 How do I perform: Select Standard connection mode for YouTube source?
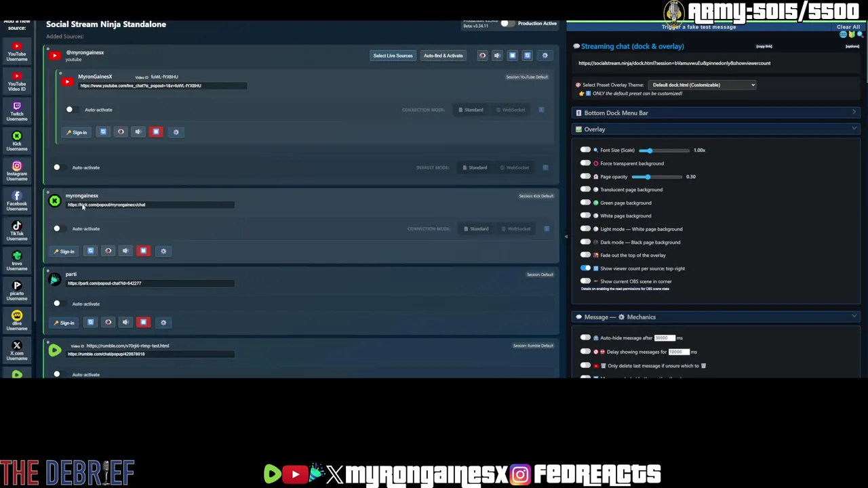tap(471, 110)
